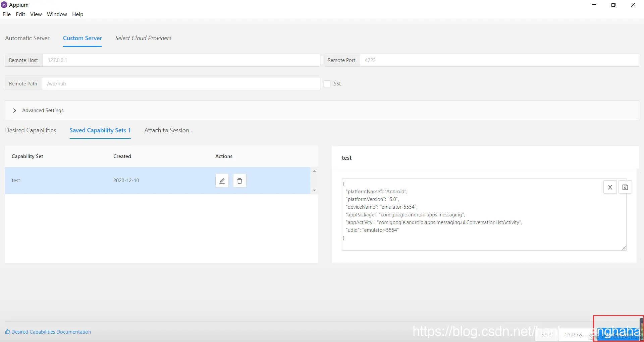Image resolution: width=644 pixels, height=342 pixels.
Task: Enable the SSL checkbox
Action: (327, 84)
